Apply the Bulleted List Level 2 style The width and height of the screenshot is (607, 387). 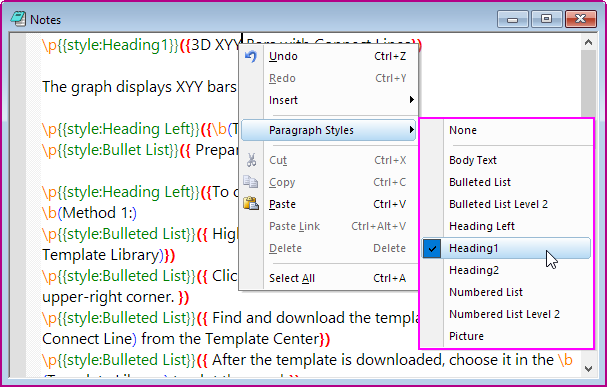click(506, 204)
